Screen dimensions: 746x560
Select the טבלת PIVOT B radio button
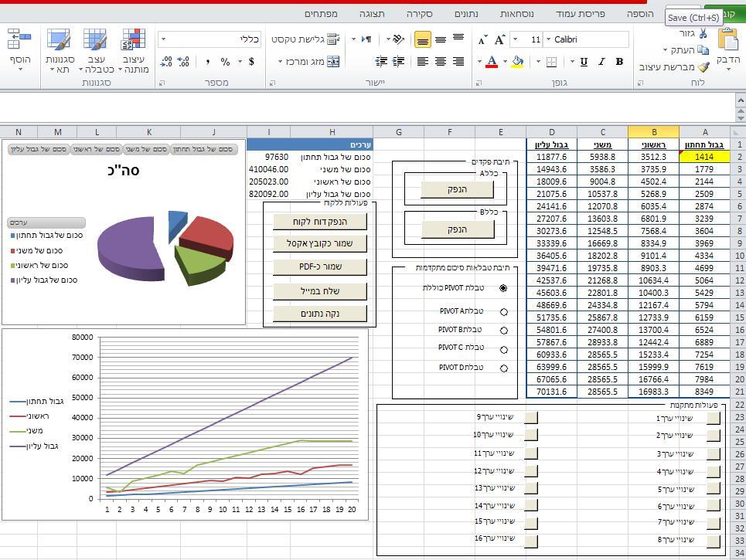503,331
